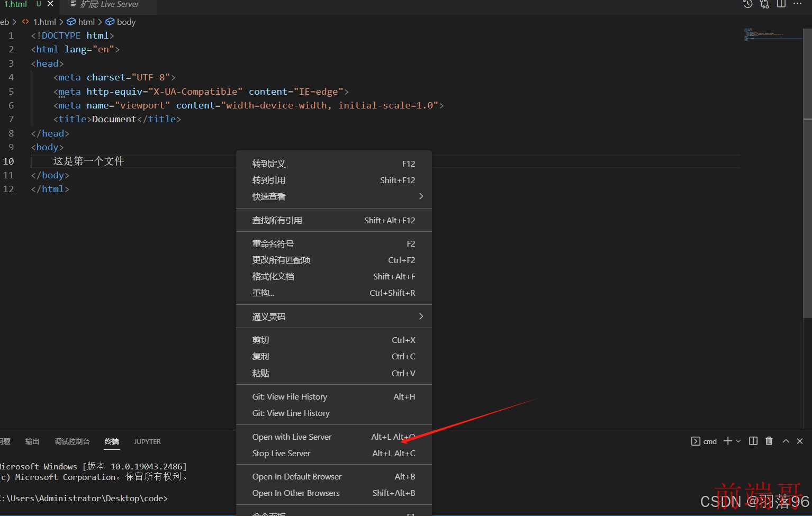Choose Open In Default Browser

334,476
